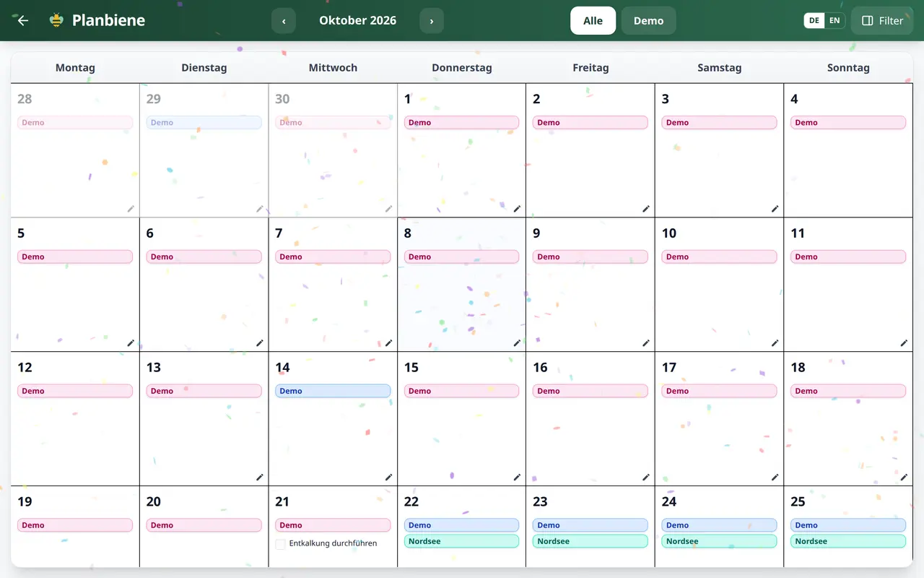Screen dimensions: 924x578
Task: Click the Donnerstag column header
Action: pyautogui.click(x=462, y=68)
